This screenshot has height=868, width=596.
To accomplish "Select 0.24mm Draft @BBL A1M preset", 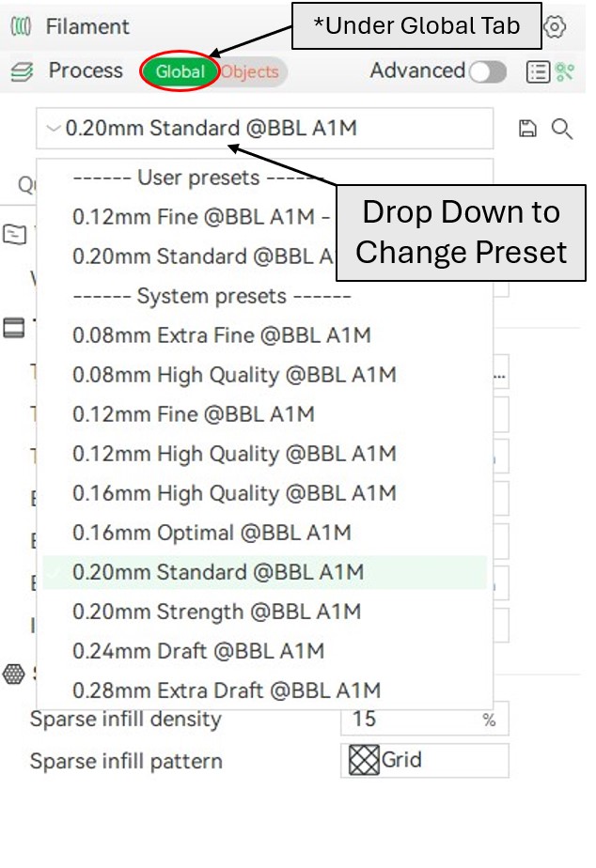I will click(265, 651).
